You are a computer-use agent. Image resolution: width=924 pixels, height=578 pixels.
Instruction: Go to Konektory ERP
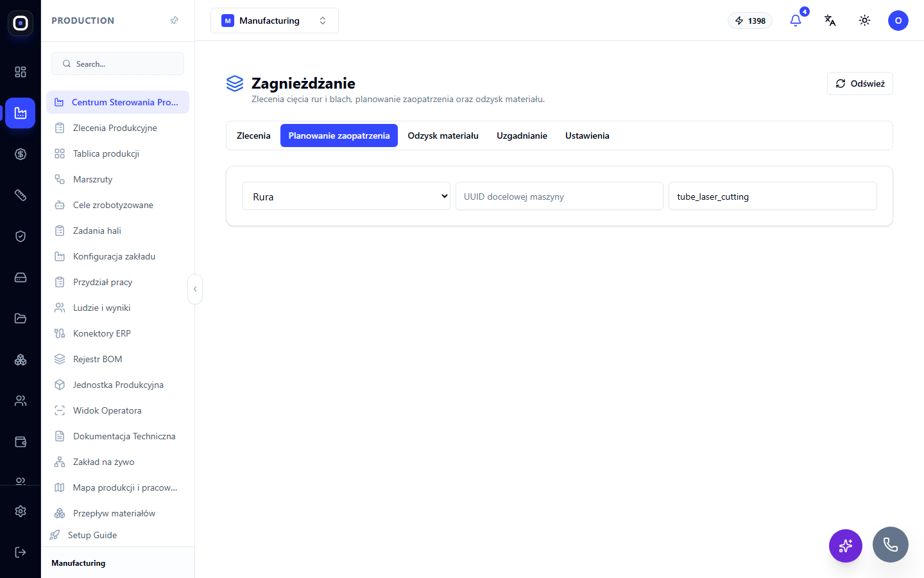click(118, 333)
